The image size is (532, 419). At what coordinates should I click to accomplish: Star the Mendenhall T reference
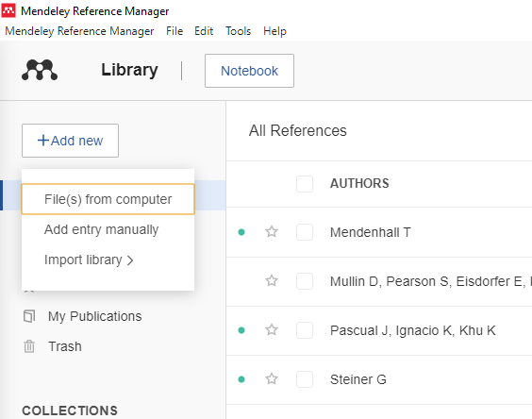(x=272, y=232)
